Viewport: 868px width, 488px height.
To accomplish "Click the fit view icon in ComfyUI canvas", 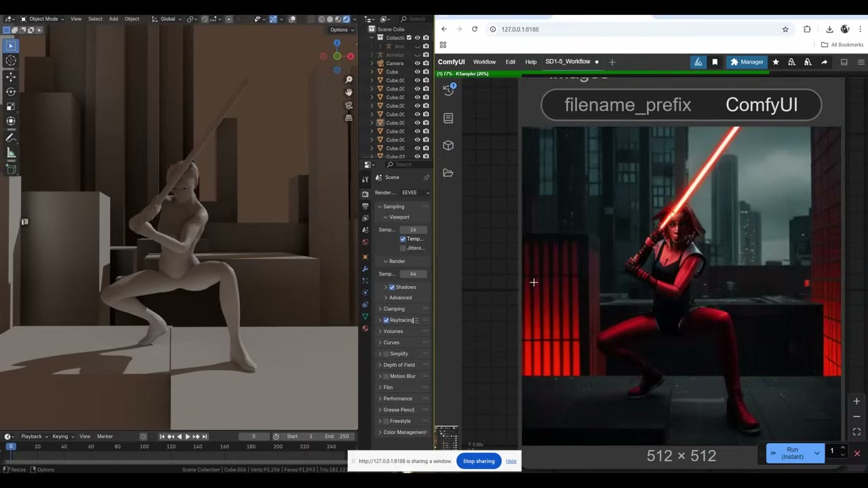I will pos(856,432).
